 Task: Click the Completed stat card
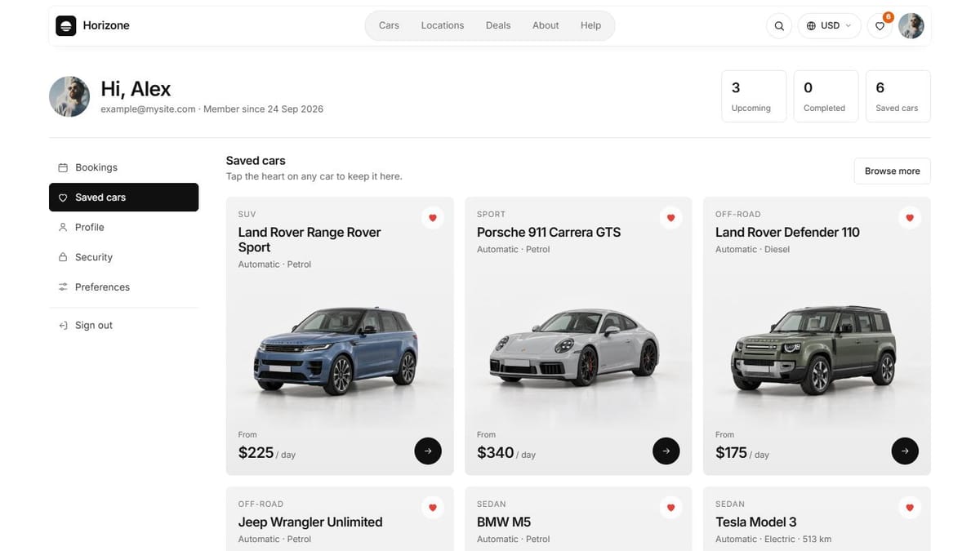826,96
